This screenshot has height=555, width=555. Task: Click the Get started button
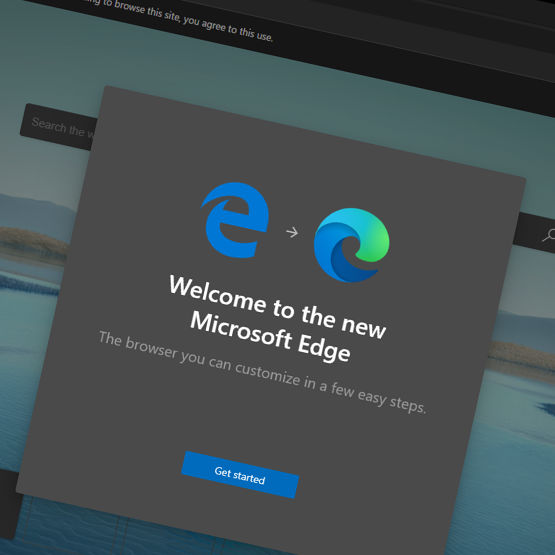click(x=240, y=475)
